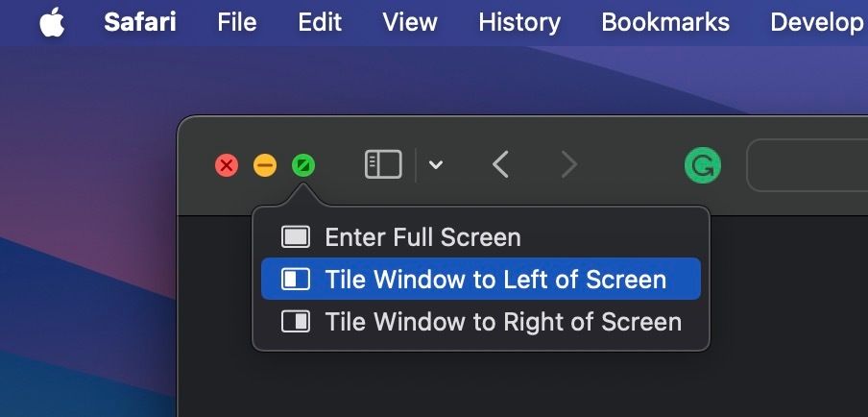Minimize Safari with the yellow button
The width and height of the screenshot is (868, 417).
pos(265,166)
